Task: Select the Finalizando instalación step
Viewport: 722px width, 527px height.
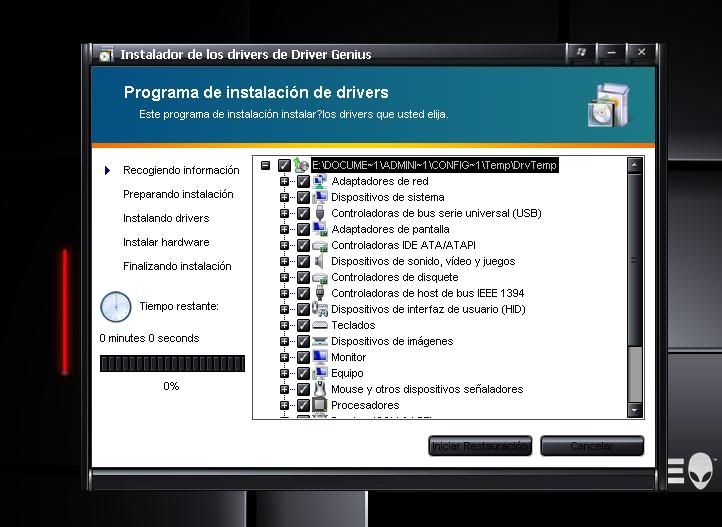Action: [177, 266]
